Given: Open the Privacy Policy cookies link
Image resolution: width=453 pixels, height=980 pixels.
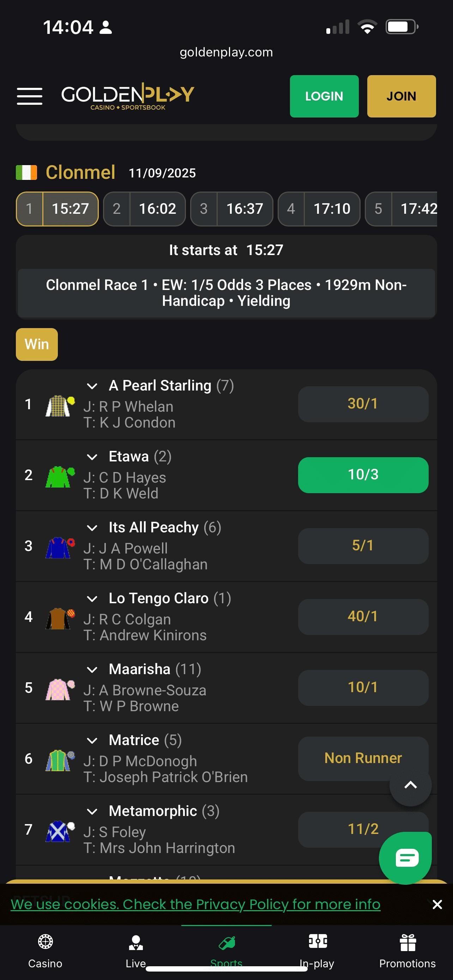Looking at the screenshot, I should click(x=195, y=904).
